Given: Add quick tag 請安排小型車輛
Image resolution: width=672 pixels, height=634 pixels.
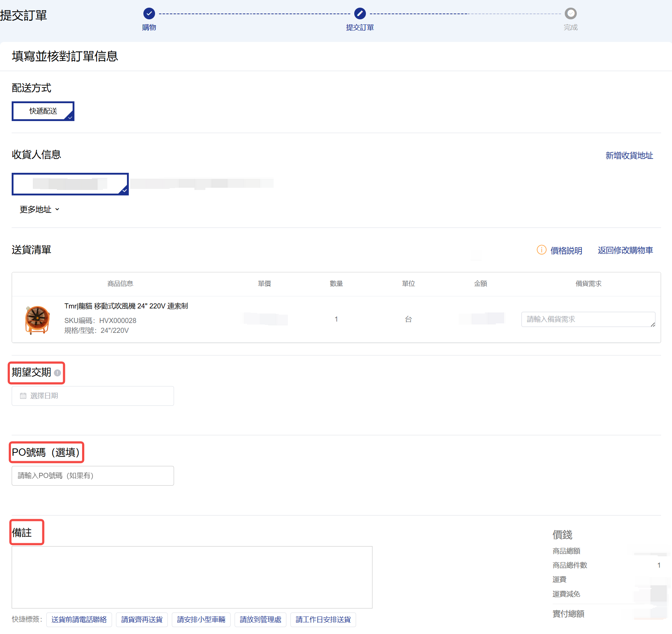Looking at the screenshot, I should 201,619.
